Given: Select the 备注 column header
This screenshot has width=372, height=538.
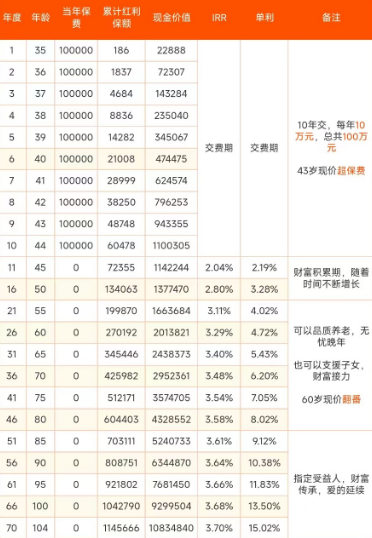Looking at the screenshot, I should click(x=331, y=17).
